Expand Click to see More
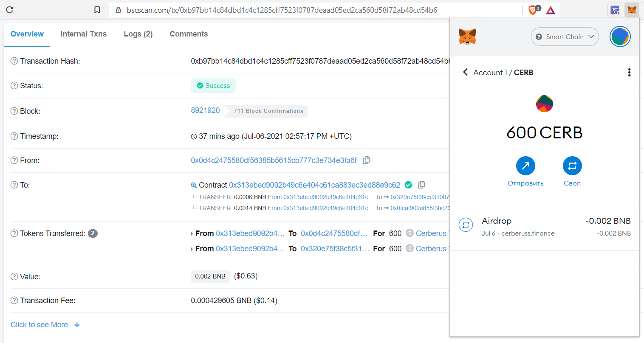This screenshot has width=644, height=343. (x=45, y=325)
